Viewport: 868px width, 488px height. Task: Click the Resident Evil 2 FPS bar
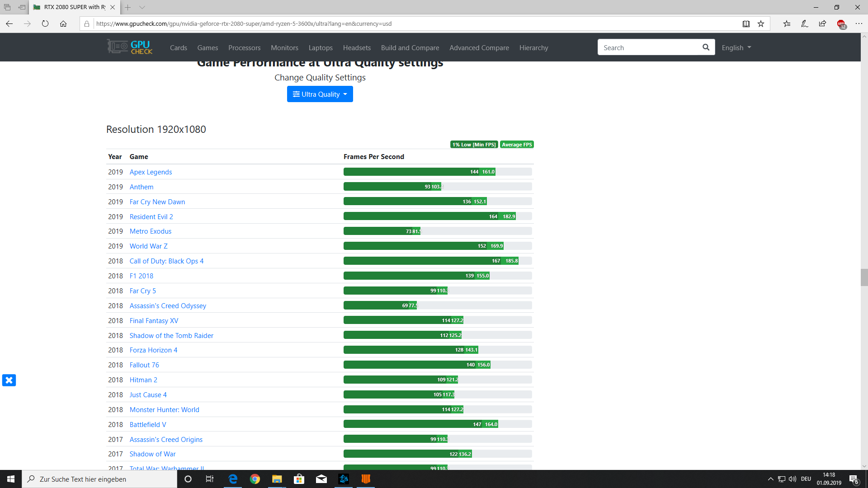438,216
